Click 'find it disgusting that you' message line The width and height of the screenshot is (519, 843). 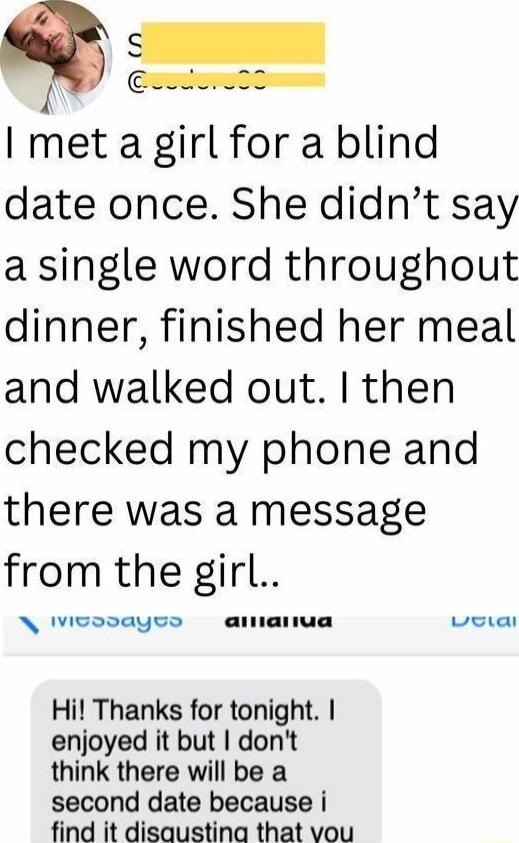click(x=202, y=831)
